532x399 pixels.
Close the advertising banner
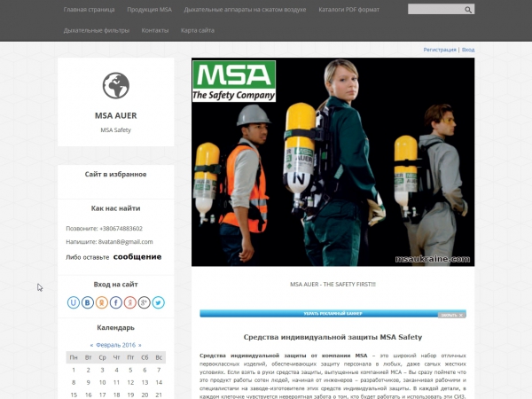[x=452, y=315]
